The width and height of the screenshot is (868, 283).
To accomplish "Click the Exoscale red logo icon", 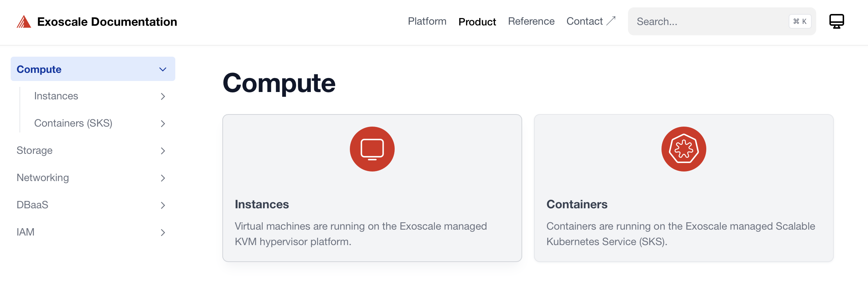I will click(24, 22).
